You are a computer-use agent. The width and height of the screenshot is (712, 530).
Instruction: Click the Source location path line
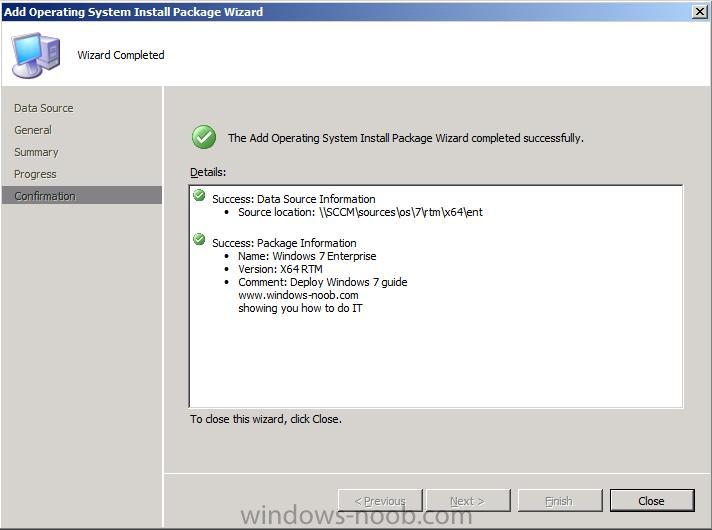(360, 212)
